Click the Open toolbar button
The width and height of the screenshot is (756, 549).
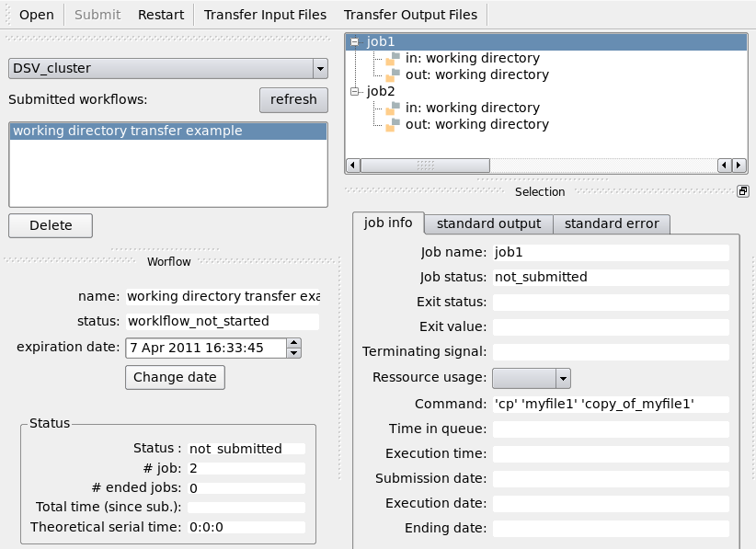(x=37, y=15)
